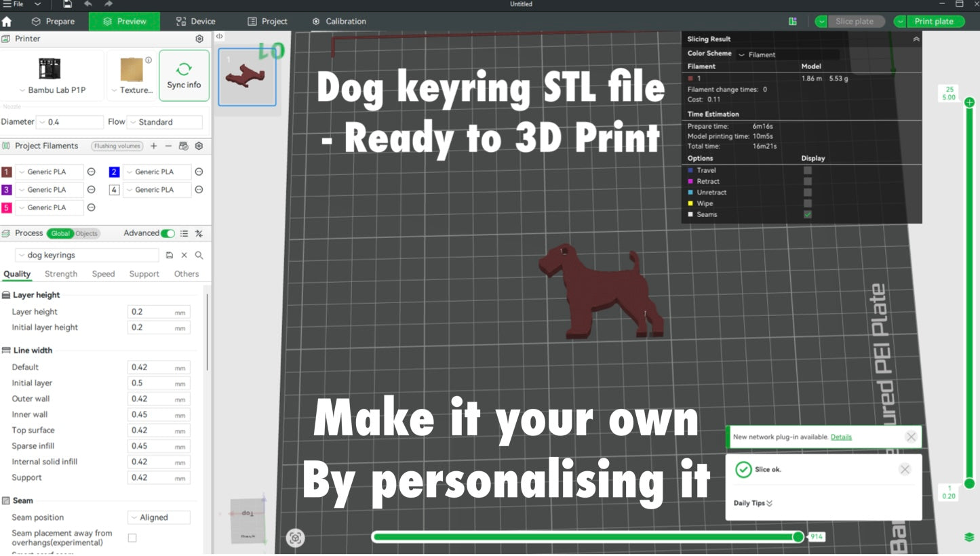Switch to the Prepare tab
The image size is (980, 556).
53,22
